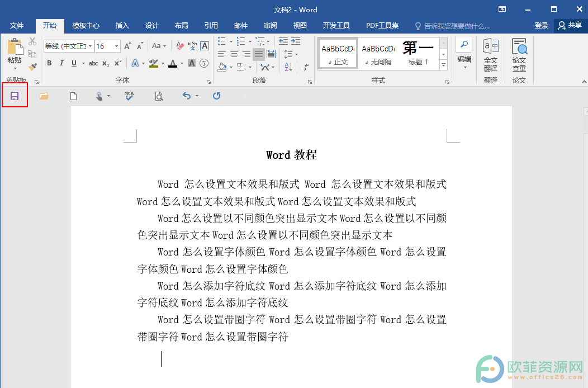588x388 pixels.
Task: Cut selection with the scissors icon
Action: click(x=32, y=41)
